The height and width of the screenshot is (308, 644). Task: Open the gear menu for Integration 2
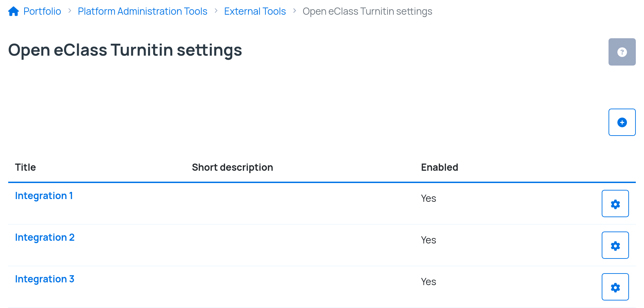click(x=615, y=245)
